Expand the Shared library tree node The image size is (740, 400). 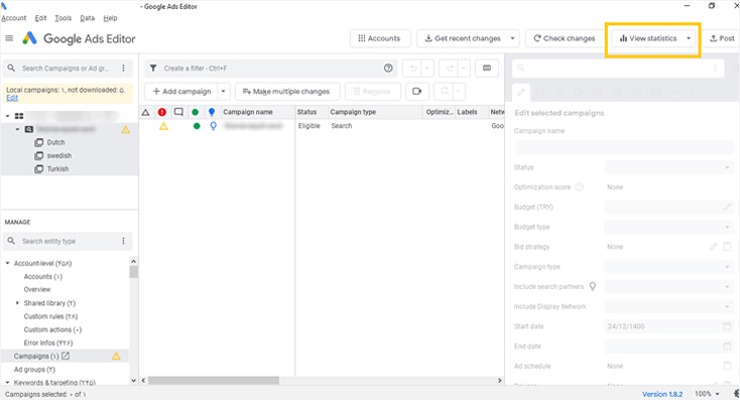(x=17, y=302)
